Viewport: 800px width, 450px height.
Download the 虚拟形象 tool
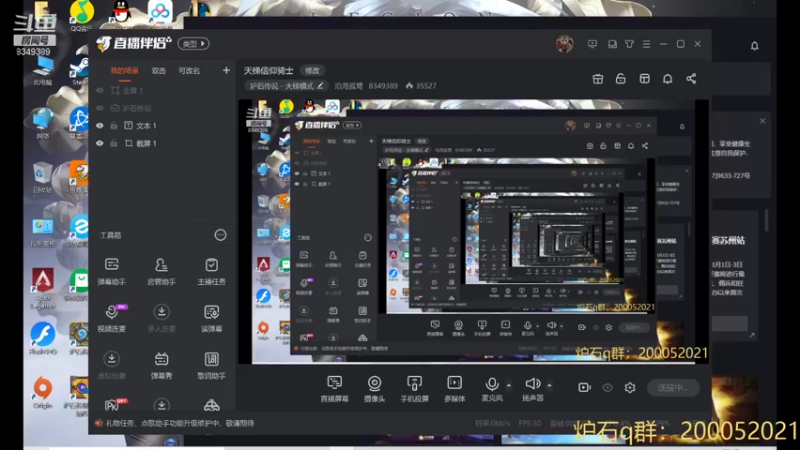[x=111, y=365]
